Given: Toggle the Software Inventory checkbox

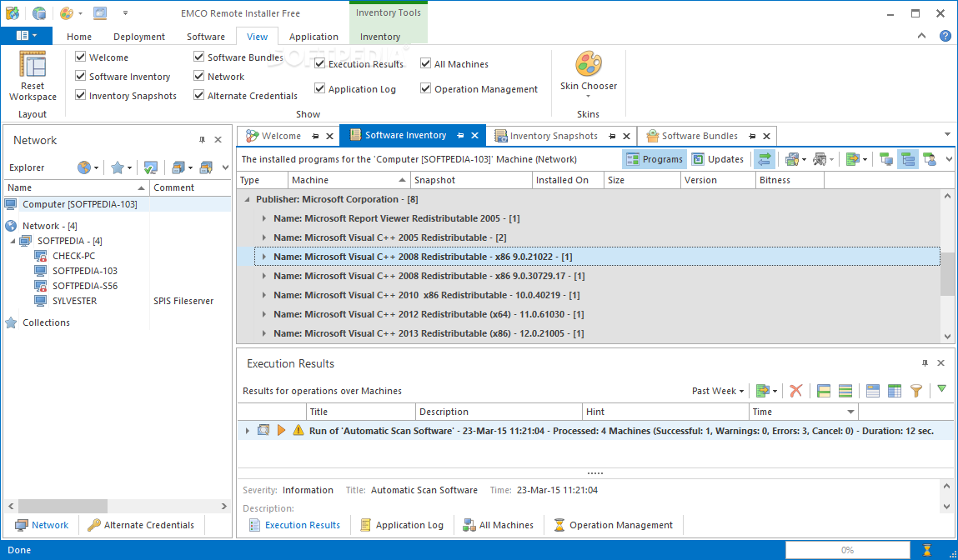Looking at the screenshot, I should pyautogui.click(x=80, y=77).
